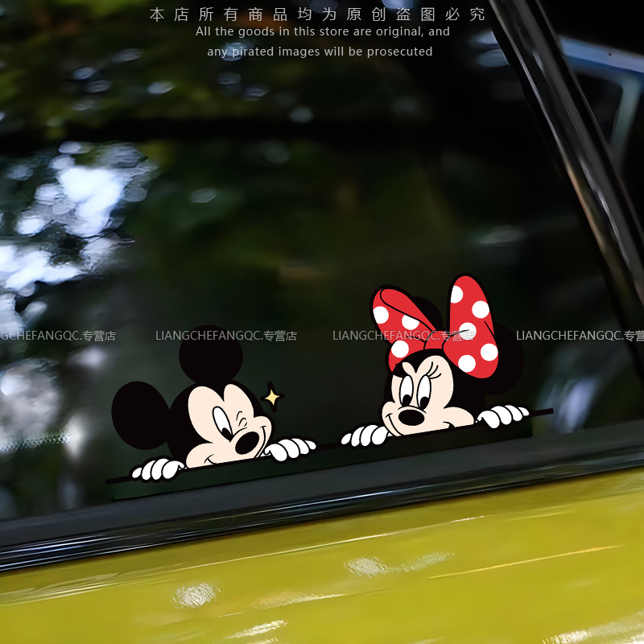The image size is (644, 644).
Task: Click Minnie's red polka-dot bow
Action: [x=436, y=327]
